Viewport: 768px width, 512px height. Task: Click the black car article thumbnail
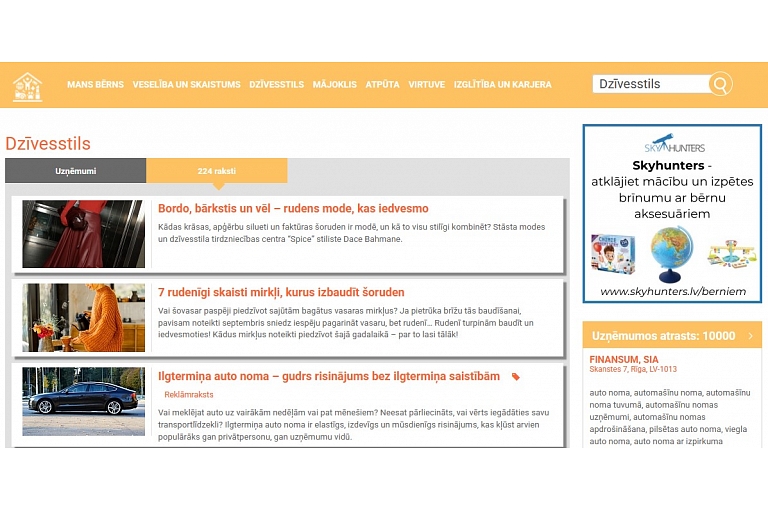pos(83,401)
